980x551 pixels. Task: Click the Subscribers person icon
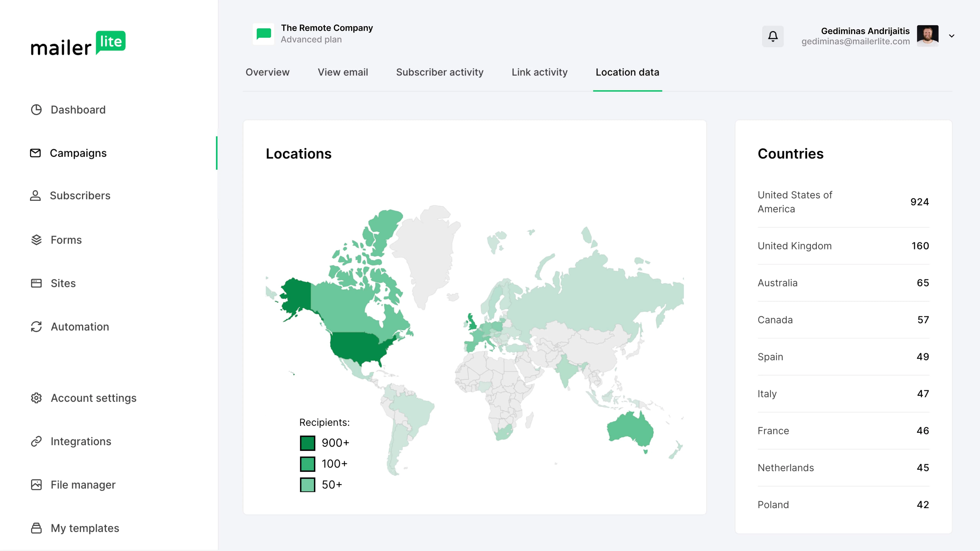pyautogui.click(x=35, y=196)
